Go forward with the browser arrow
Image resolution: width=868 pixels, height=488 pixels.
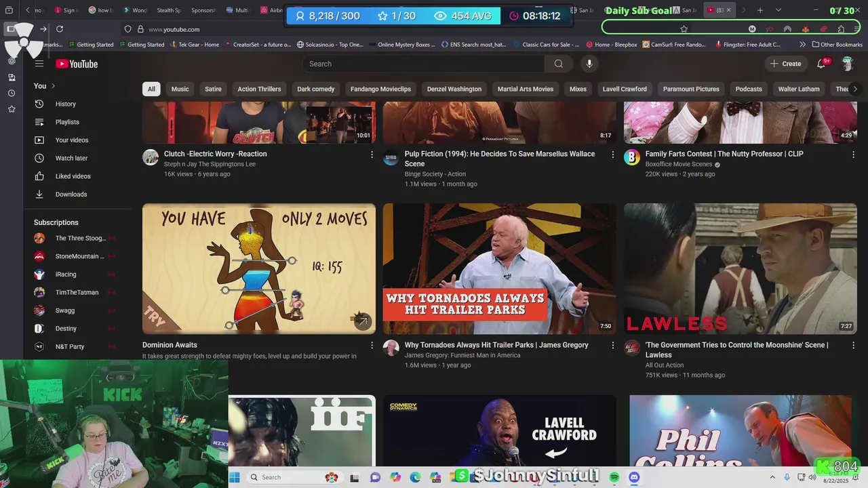[x=43, y=29]
